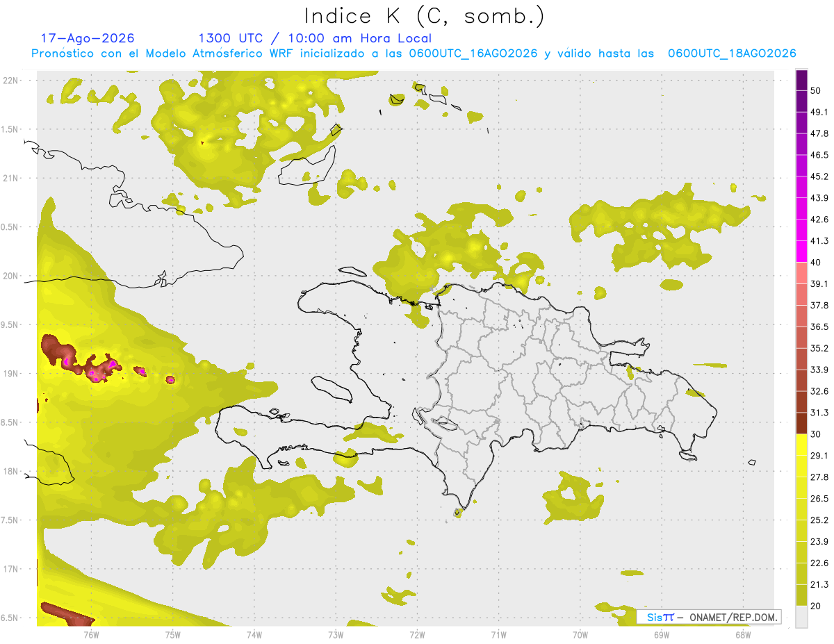834x644 pixels.
Task: Click the 17N latitude axis label
Action: point(12,570)
